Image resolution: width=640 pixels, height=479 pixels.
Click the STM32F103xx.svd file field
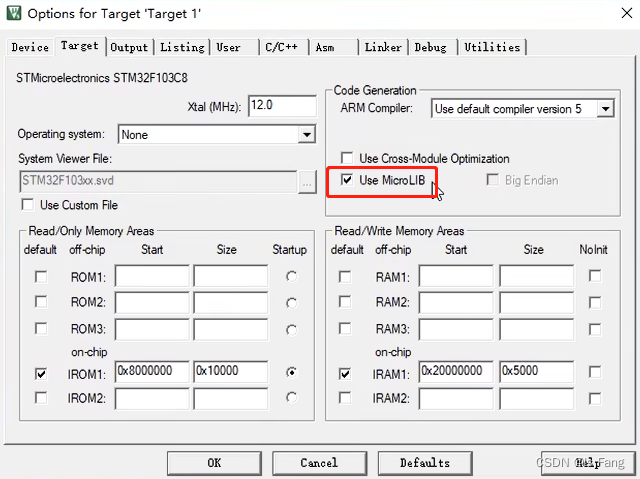[158, 181]
